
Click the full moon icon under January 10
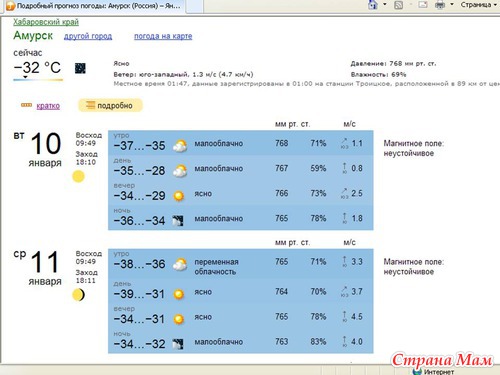[x=79, y=176]
